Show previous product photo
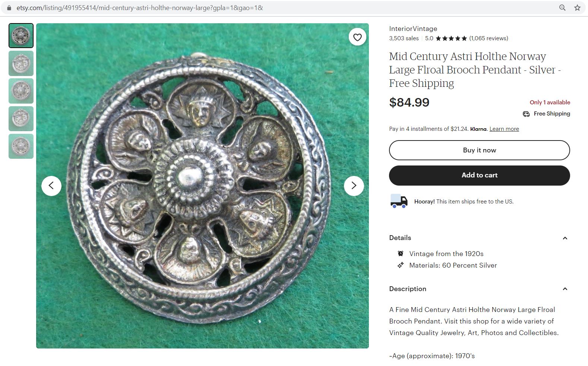This screenshot has height=366, width=588. [51, 186]
